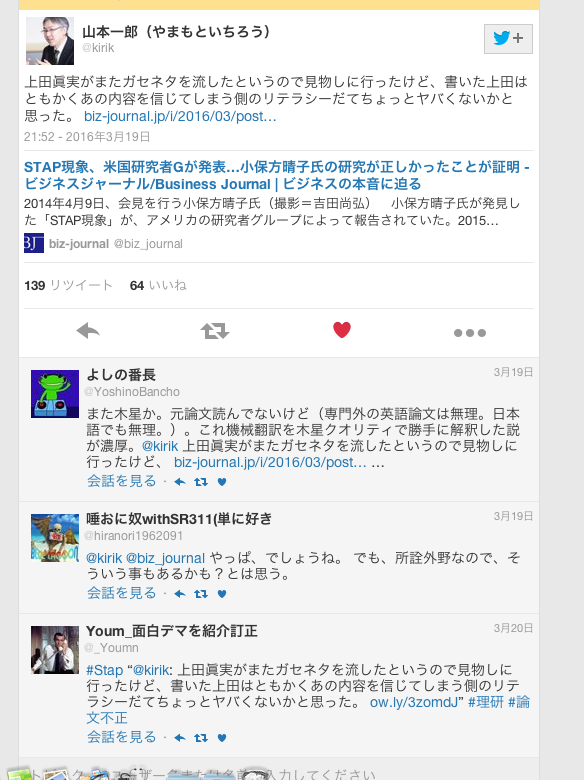The height and width of the screenshot is (780, 584).
Task: Expand conversation on よしの番長's reply
Action: [x=121, y=481]
